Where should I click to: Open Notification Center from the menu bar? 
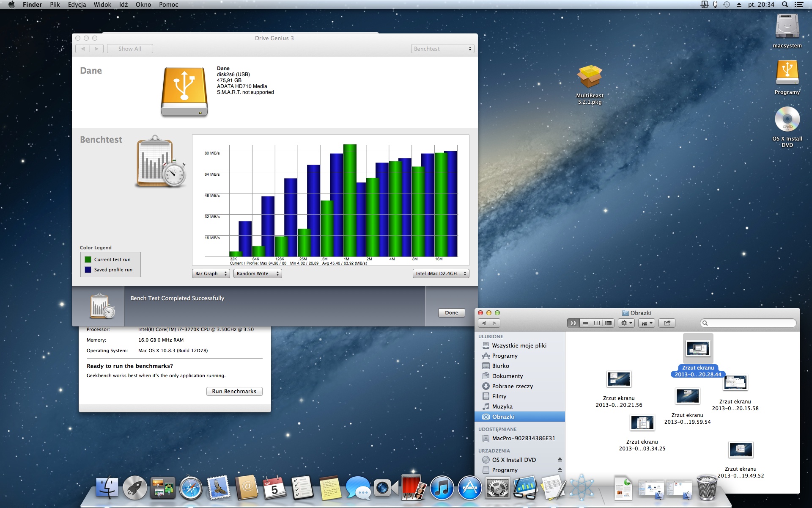pyautogui.click(x=799, y=5)
